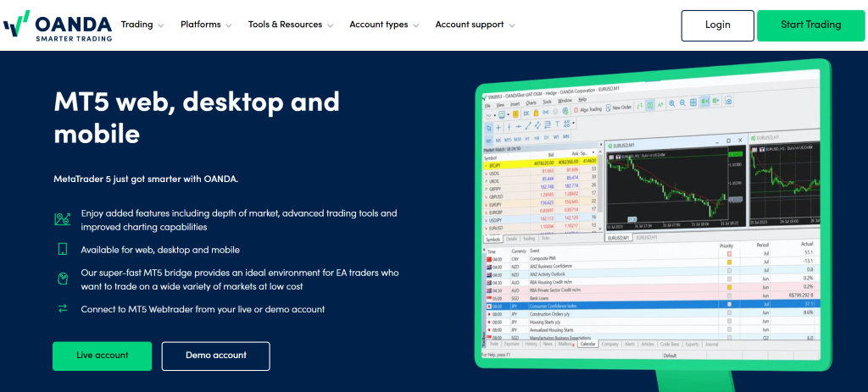
Task: Click the grey cloud hosting icon in MT5
Action: click(x=555, y=112)
